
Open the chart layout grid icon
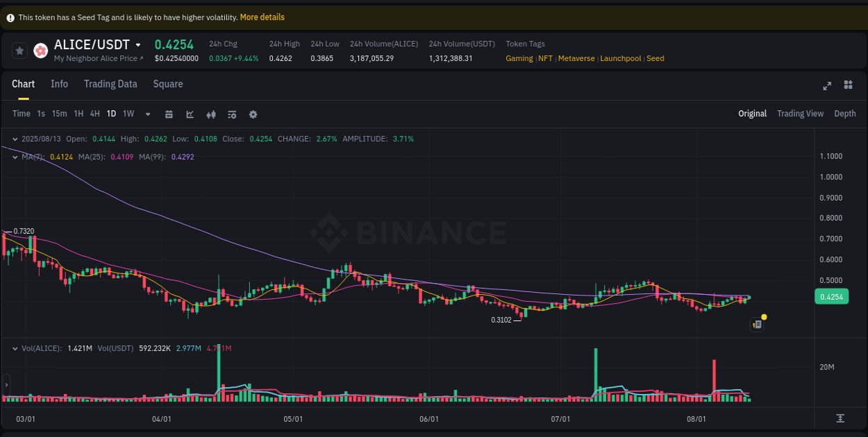point(848,85)
